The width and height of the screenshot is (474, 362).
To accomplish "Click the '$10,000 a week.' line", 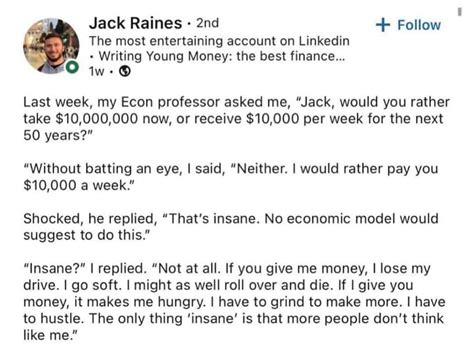I will pyautogui.click(x=78, y=185).
